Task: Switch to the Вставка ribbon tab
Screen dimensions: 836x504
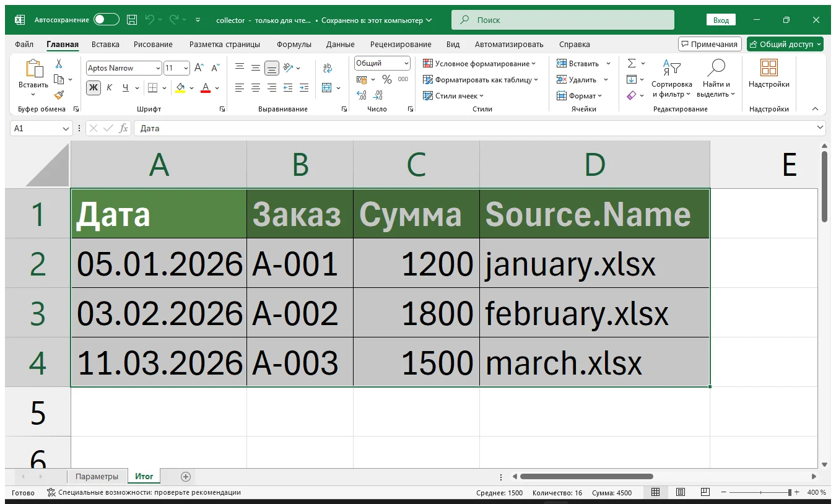Action: pyautogui.click(x=105, y=45)
